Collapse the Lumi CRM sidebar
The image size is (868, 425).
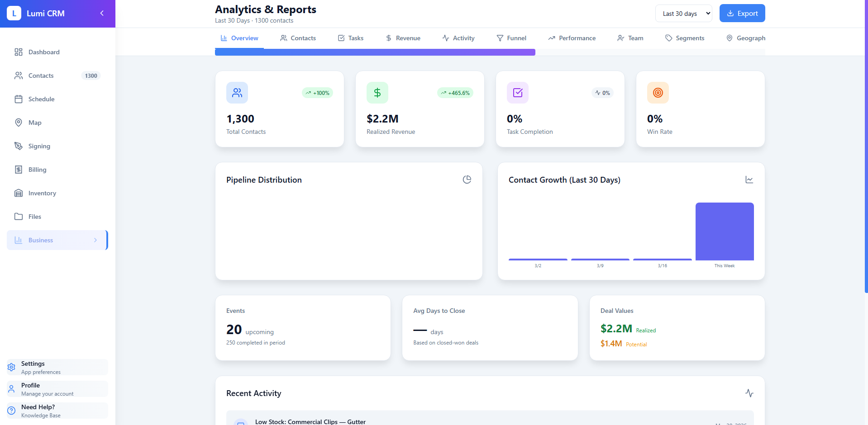pyautogui.click(x=101, y=13)
